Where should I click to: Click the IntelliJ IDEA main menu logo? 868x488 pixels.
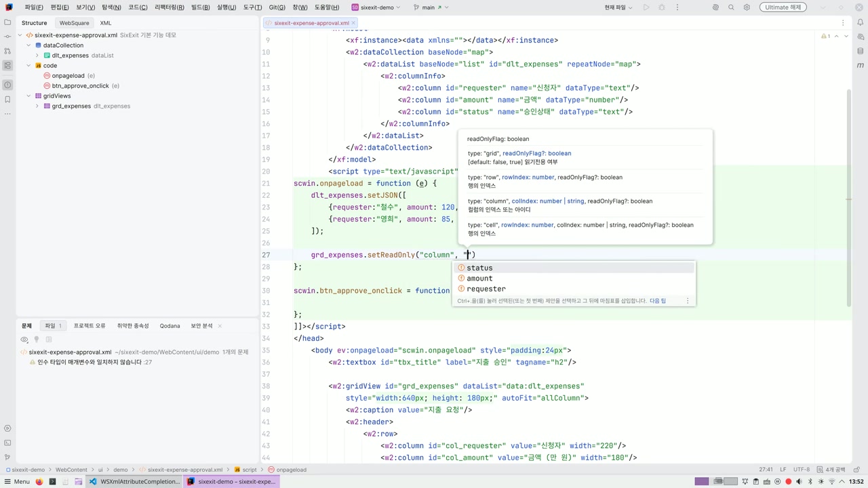pyautogui.click(x=8, y=7)
